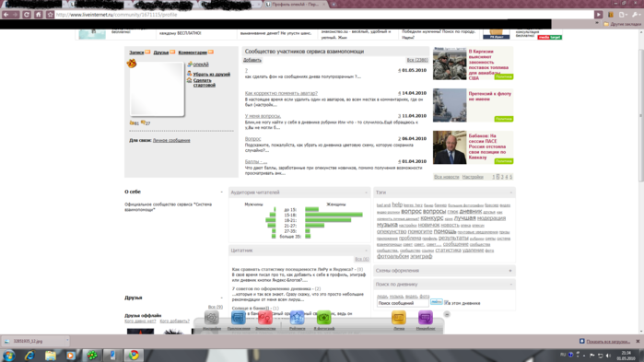Collapse the Аудитория читателей panel
The image size is (644, 362).
pos(366,193)
